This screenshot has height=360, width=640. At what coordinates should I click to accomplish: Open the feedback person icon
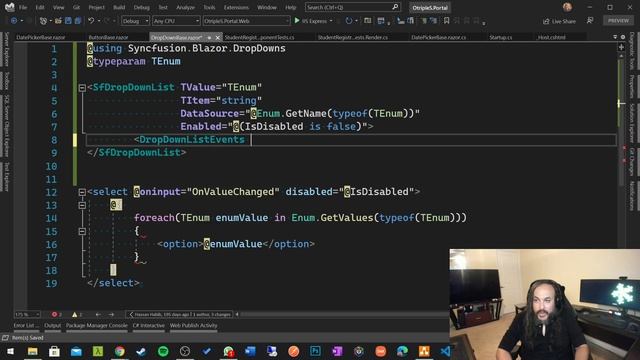(590, 20)
